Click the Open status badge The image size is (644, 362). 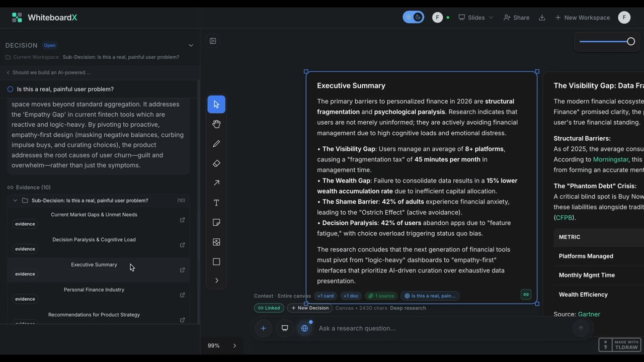pyautogui.click(x=50, y=45)
